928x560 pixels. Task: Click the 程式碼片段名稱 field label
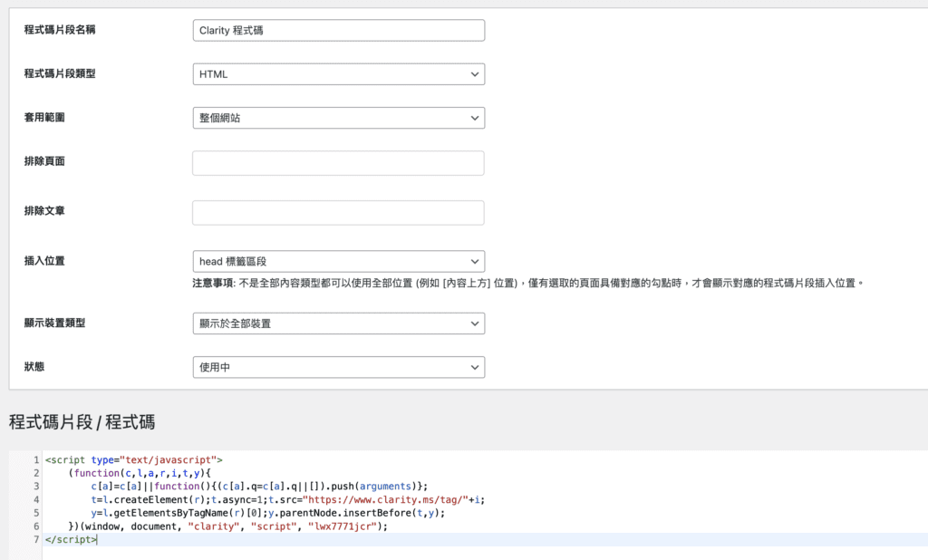60,30
